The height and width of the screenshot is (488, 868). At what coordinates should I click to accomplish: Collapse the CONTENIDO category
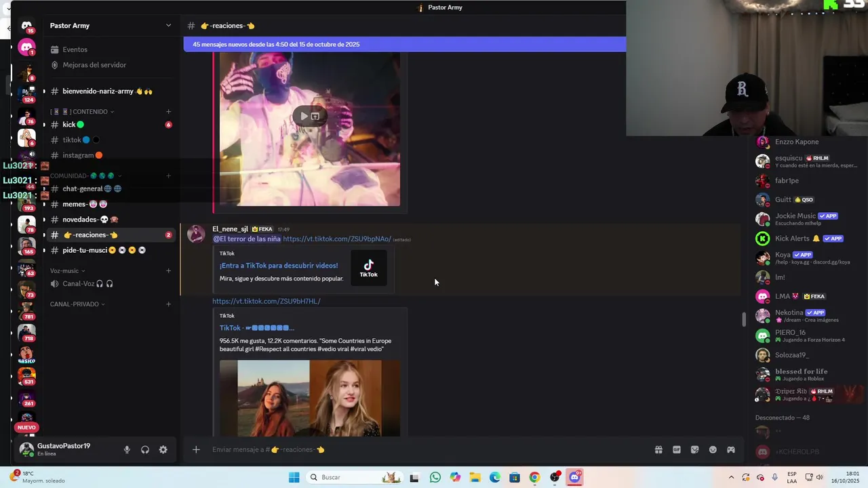pyautogui.click(x=82, y=111)
